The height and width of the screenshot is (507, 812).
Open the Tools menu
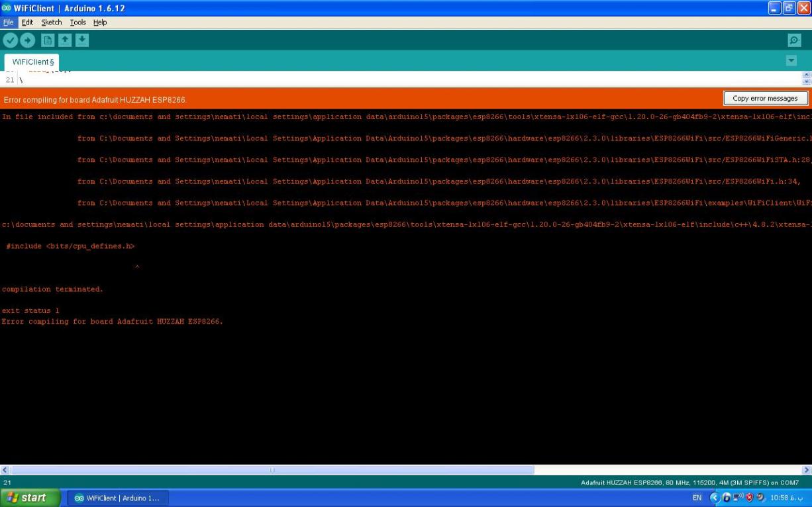(x=78, y=23)
